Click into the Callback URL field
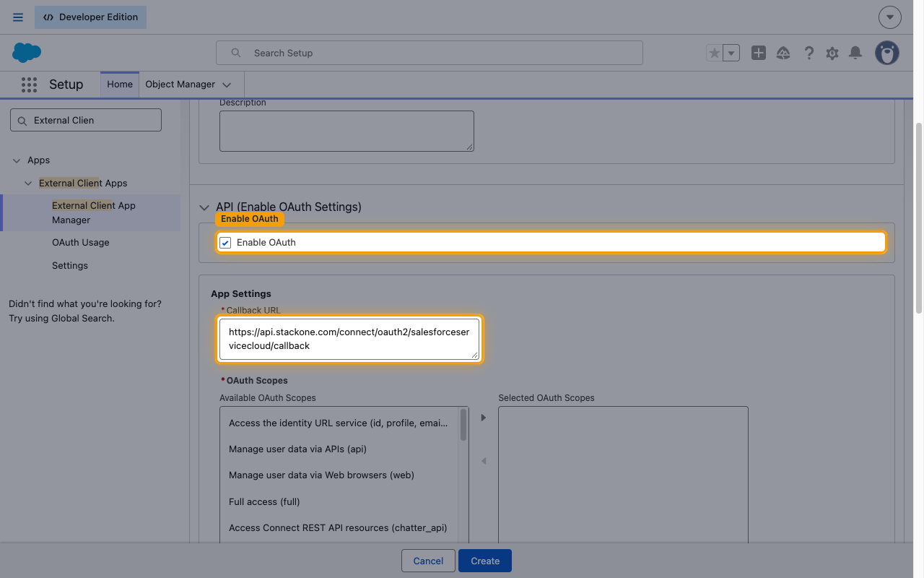 [349, 339]
